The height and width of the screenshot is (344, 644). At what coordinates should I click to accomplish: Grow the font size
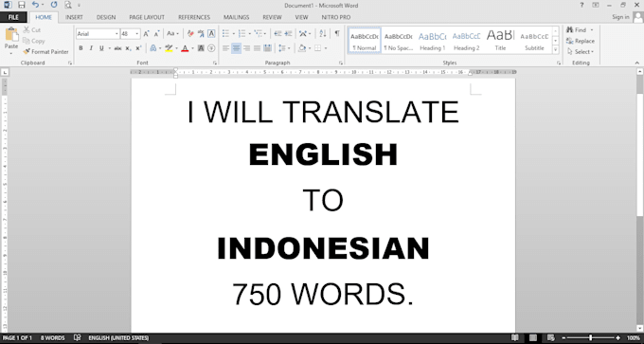[x=146, y=34]
